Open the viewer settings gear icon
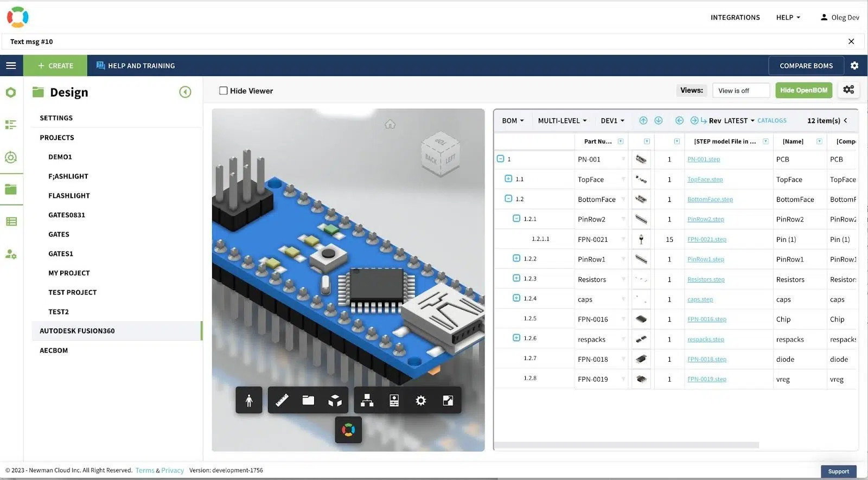The width and height of the screenshot is (868, 480). (x=420, y=401)
